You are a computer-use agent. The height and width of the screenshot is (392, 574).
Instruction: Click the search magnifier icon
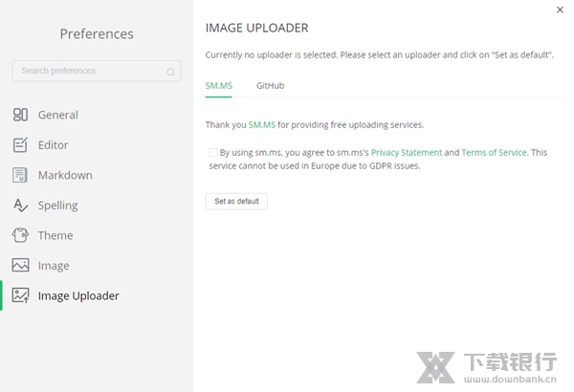tap(170, 72)
